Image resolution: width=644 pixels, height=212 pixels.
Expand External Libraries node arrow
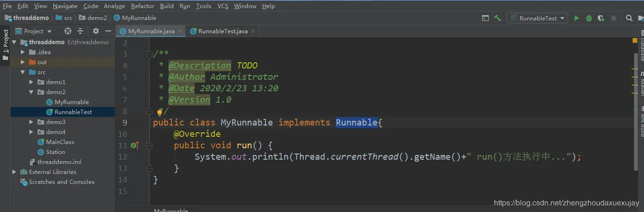(14, 172)
